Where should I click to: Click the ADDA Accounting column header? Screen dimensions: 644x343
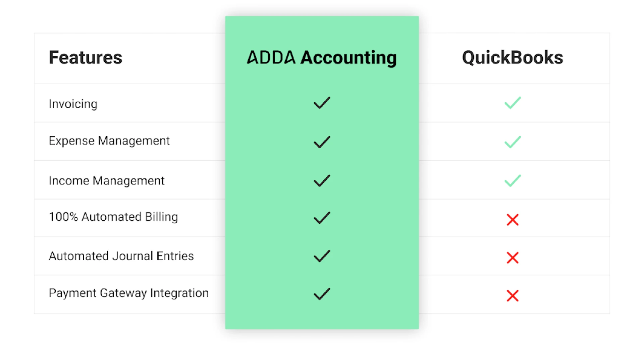pyautogui.click(x=322, y=57)
